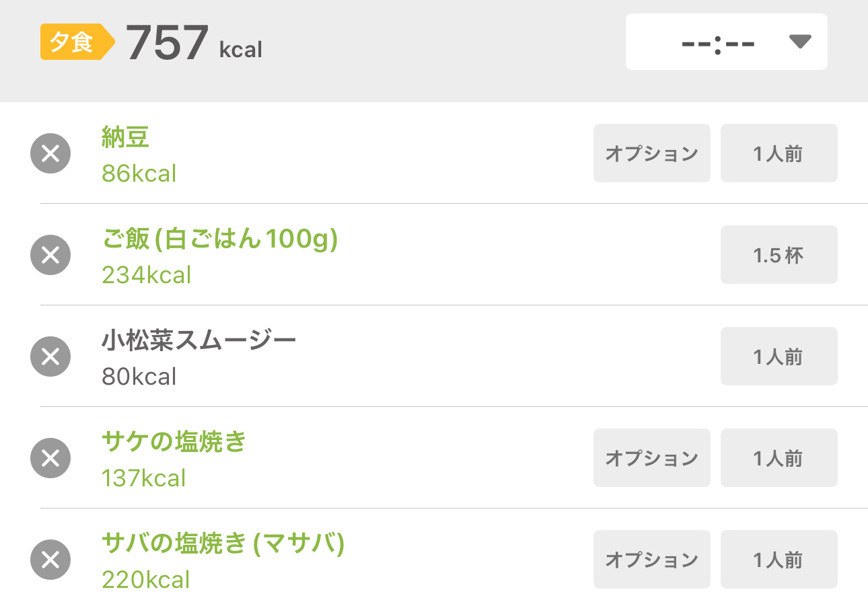This screenshot has width=868, height=600.
Task: Remove 小松菜スムージー using the X icon
Action: 50,357
